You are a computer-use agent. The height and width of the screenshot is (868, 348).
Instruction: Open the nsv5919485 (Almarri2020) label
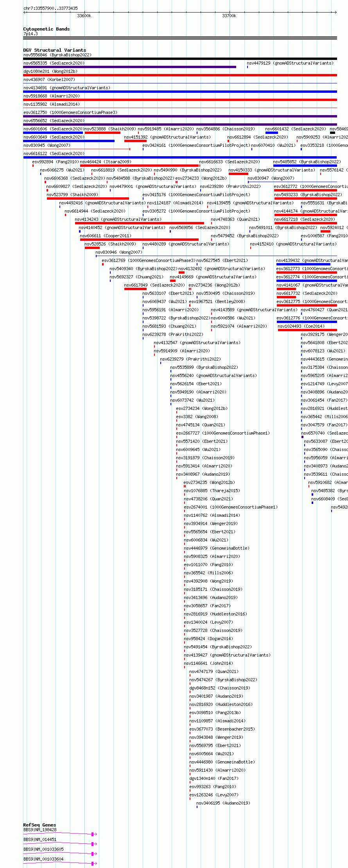[x=166, y=129]
